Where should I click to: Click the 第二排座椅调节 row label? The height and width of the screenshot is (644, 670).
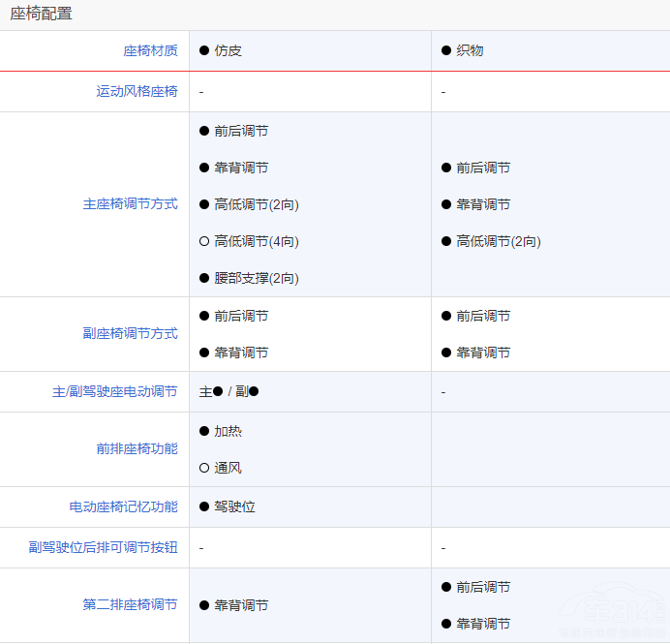[130, 604]
